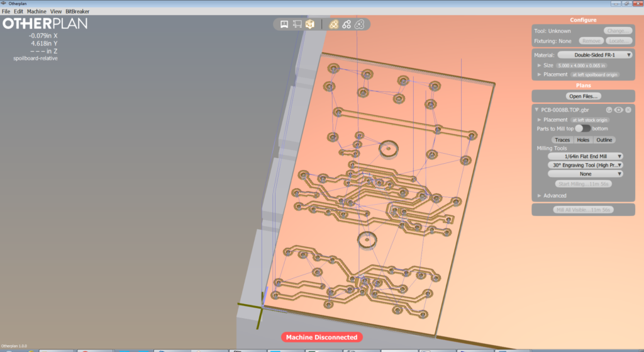Toggle the Holes milling option
644x352 pixels.
583,140
